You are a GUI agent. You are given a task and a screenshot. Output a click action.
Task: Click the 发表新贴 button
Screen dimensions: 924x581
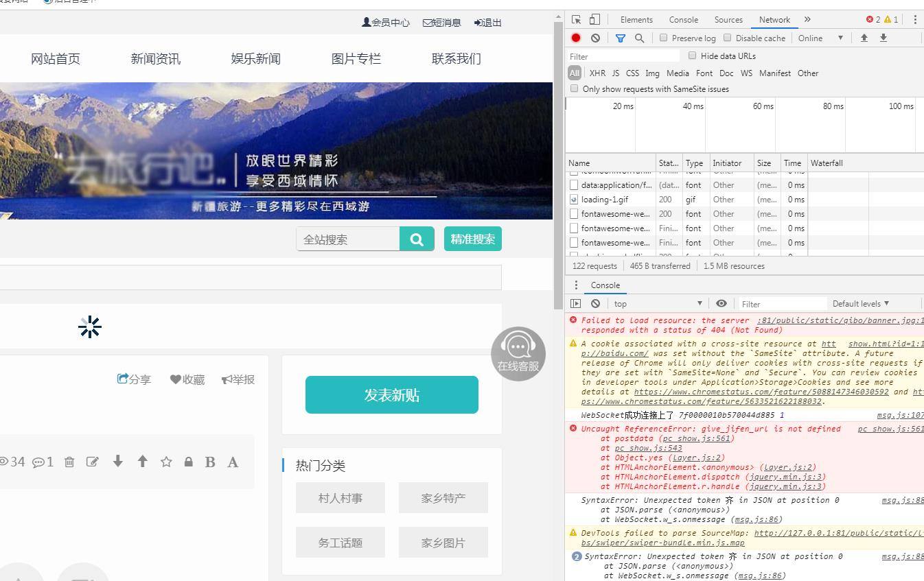(391, 395)
